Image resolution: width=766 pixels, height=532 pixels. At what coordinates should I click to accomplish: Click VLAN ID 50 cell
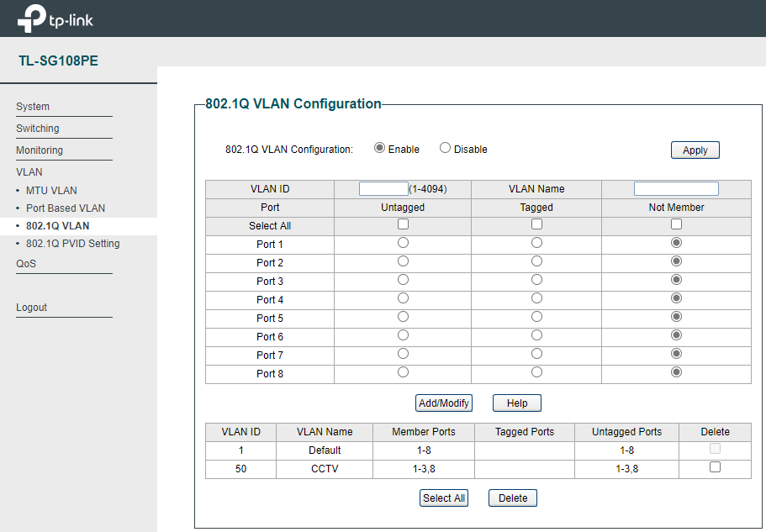240,469
